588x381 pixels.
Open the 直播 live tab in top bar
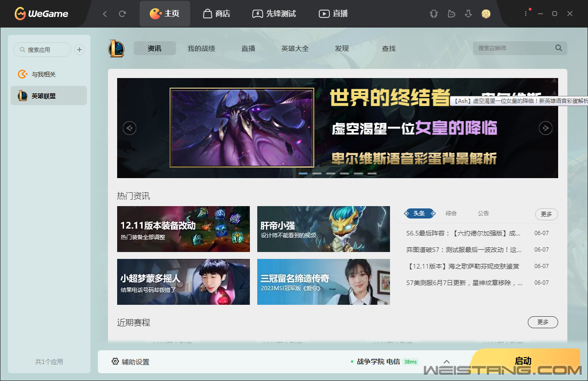point(334,14)
